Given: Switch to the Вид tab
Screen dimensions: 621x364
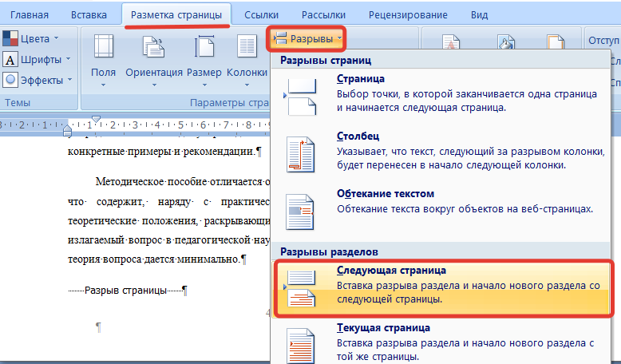Looking at the screenshot, I should [480, 14].
